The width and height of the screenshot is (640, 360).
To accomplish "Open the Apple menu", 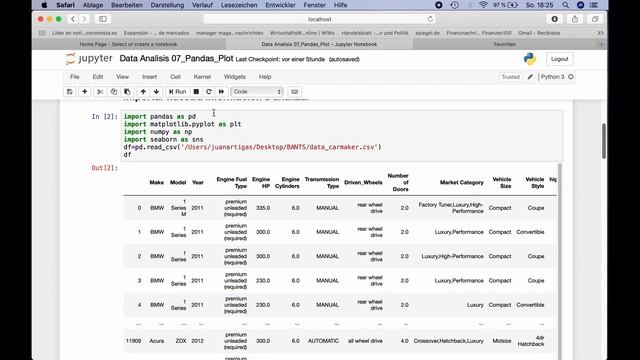I will click(x=44, y=5).
